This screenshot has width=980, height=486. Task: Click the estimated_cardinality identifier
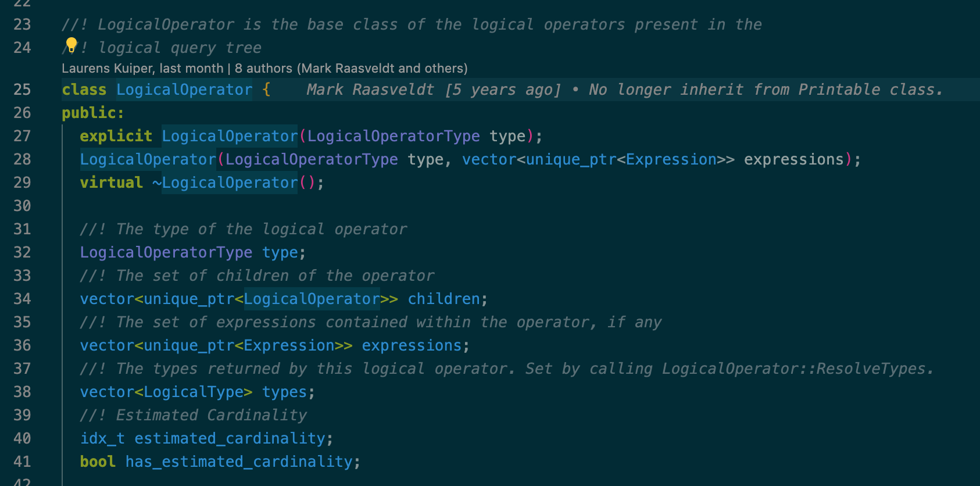click(230, 438)
